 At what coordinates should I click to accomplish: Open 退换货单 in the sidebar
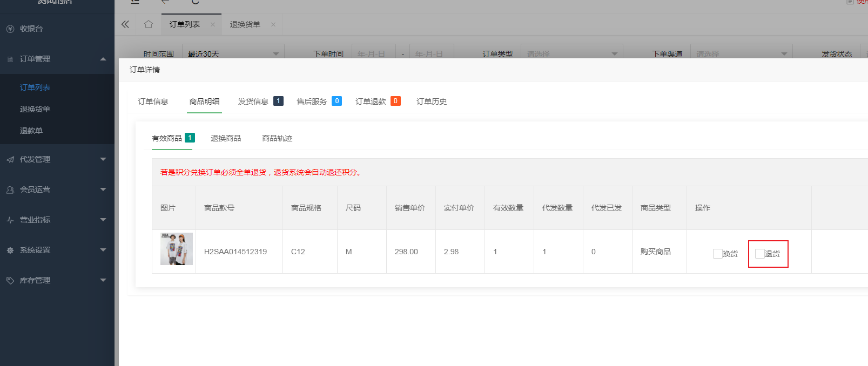tap(35, 109)
